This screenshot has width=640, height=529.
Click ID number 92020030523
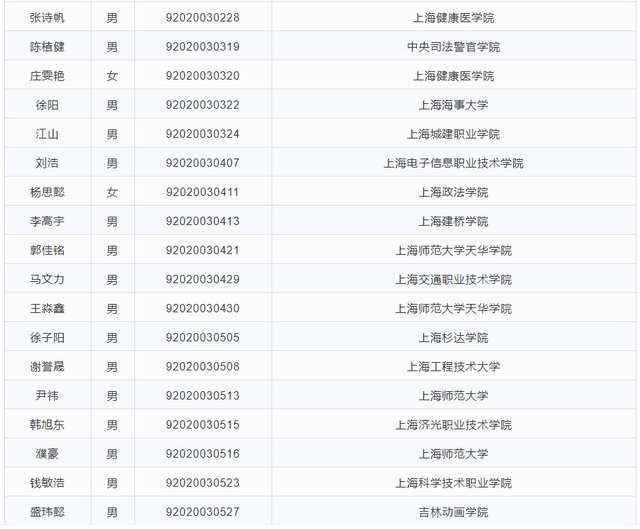click(x=202, y=483)
